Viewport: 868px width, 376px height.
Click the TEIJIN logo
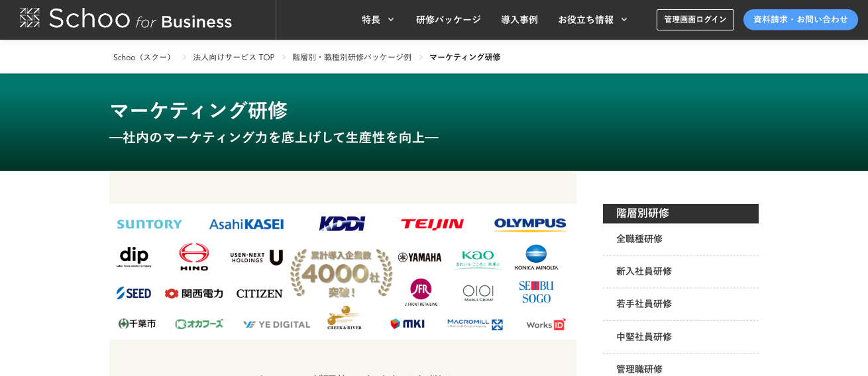coord(432,224)
